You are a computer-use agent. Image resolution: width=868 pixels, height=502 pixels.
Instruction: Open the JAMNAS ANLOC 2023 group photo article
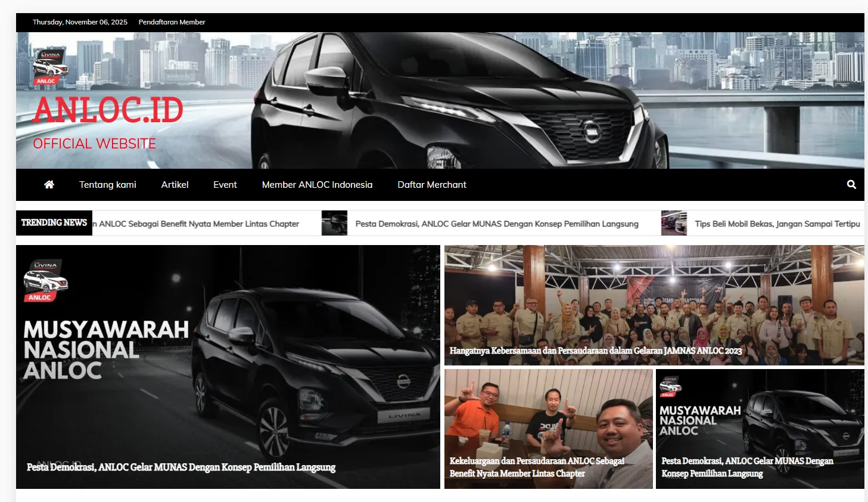point(595,351)
